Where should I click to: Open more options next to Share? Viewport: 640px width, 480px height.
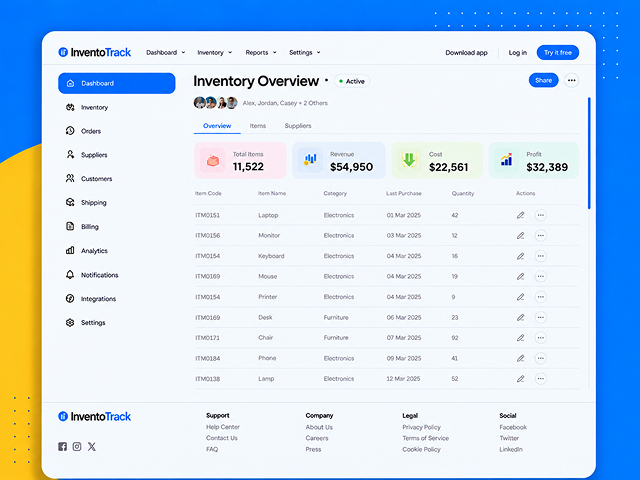click(571, 80)
